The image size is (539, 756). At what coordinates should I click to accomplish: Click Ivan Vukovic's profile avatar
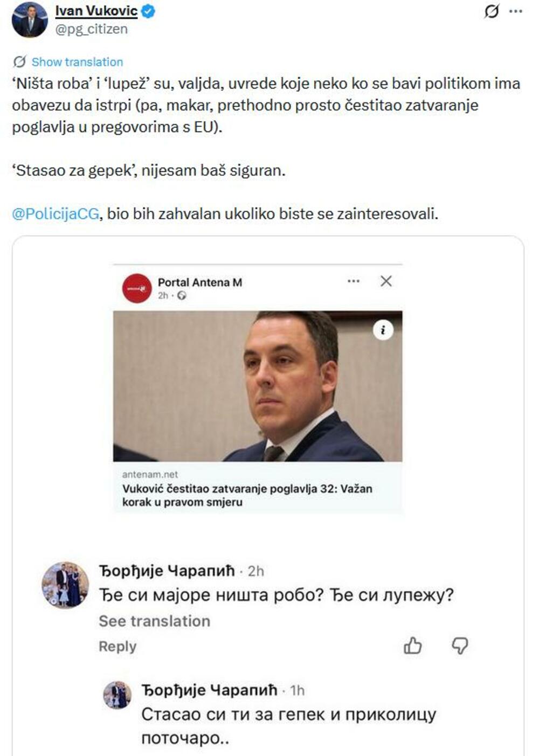(x=30, y=20)
